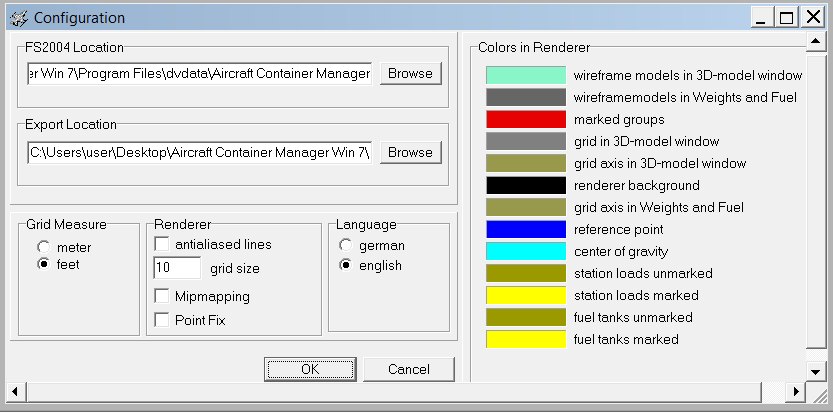
Task: Click the Cancel button
Action: [409, 369]
